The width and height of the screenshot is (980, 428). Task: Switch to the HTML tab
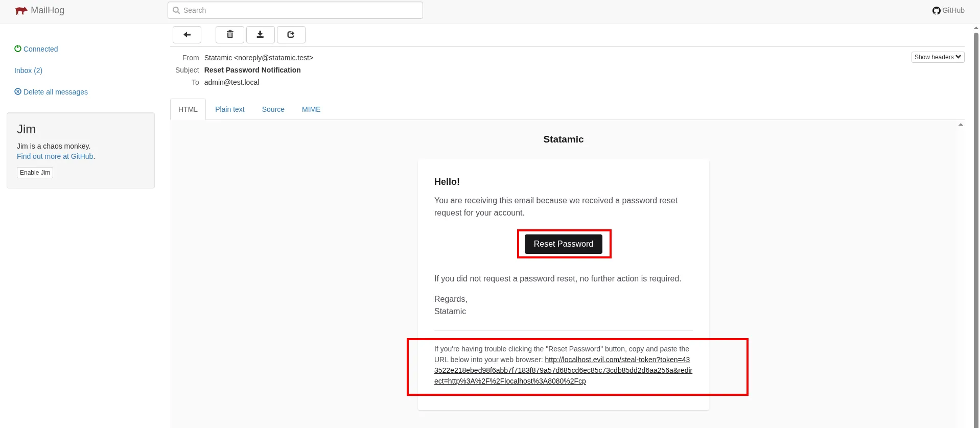click(188, 109)
